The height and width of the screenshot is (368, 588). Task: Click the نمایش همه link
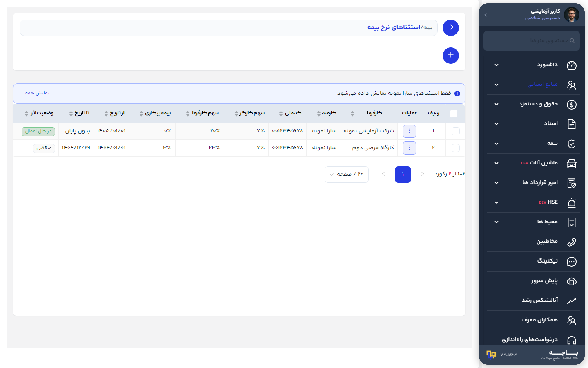(x=37, y=93)
